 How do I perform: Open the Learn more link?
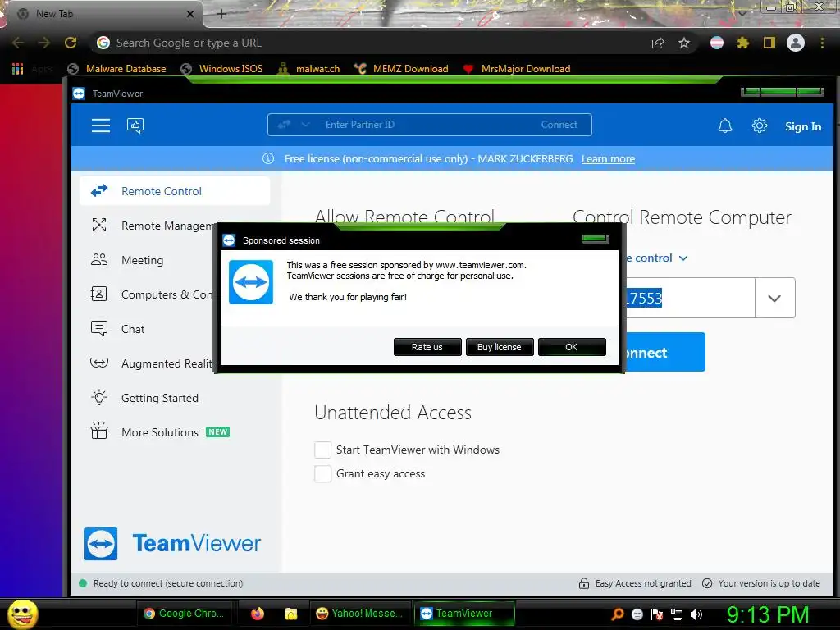pyautogui.click(x=608, y=158)
